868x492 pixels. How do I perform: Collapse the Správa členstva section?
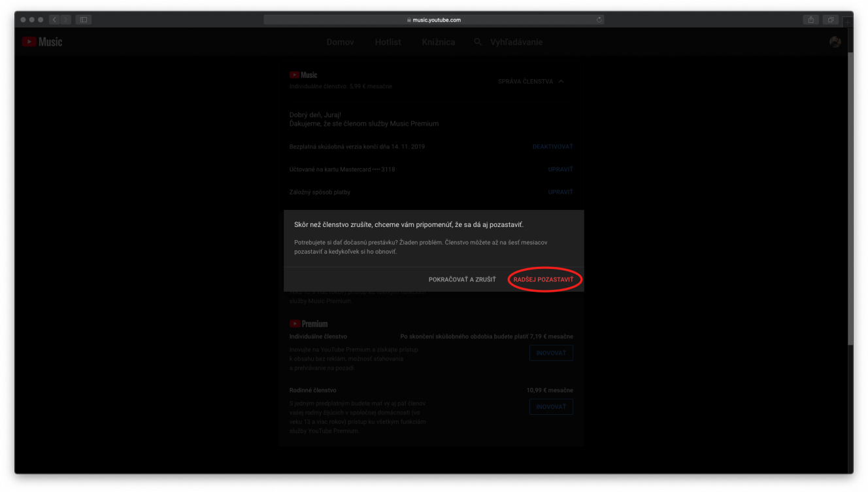click(531, 82)
